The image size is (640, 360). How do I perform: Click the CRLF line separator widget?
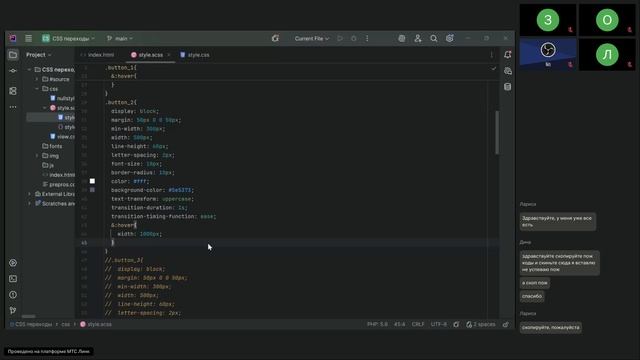click(418, 324)
